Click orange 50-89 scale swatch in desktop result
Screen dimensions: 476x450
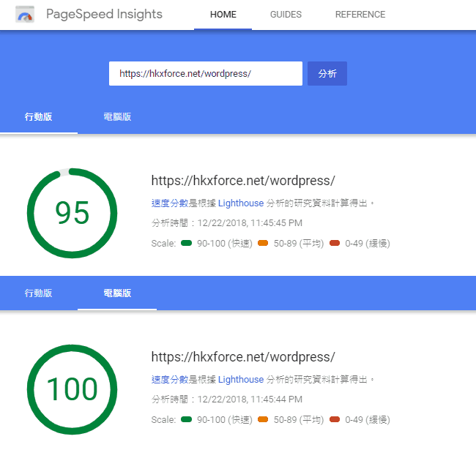263,419
